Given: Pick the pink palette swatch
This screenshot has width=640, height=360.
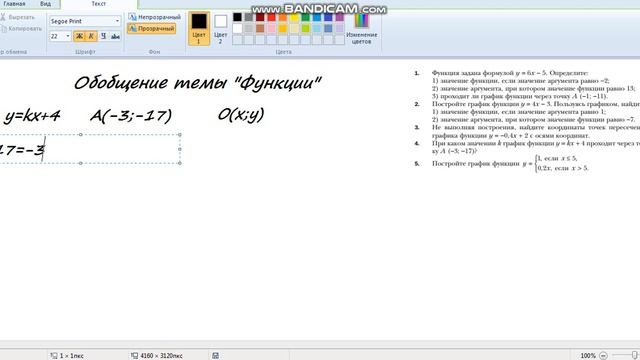Looking at the screenshot, I should [x=271, y=29].
